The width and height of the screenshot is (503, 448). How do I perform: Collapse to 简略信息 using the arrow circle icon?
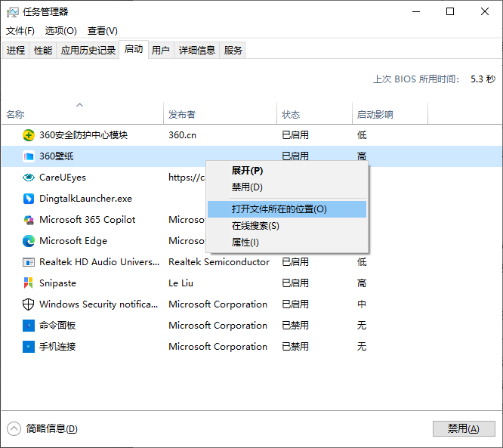(x=14, y=429)
